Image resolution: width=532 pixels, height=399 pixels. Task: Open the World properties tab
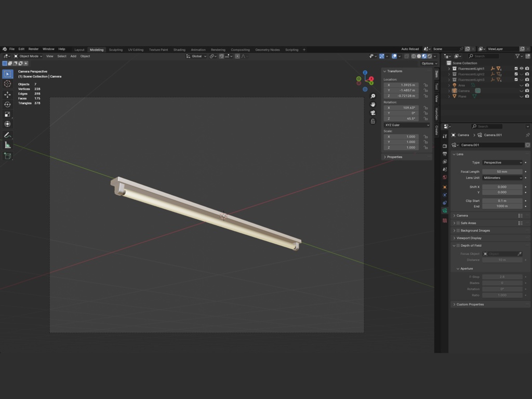[445, 177]
